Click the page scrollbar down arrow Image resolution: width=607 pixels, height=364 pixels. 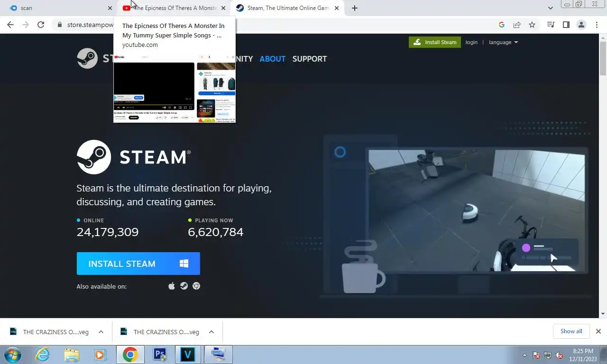603,314
